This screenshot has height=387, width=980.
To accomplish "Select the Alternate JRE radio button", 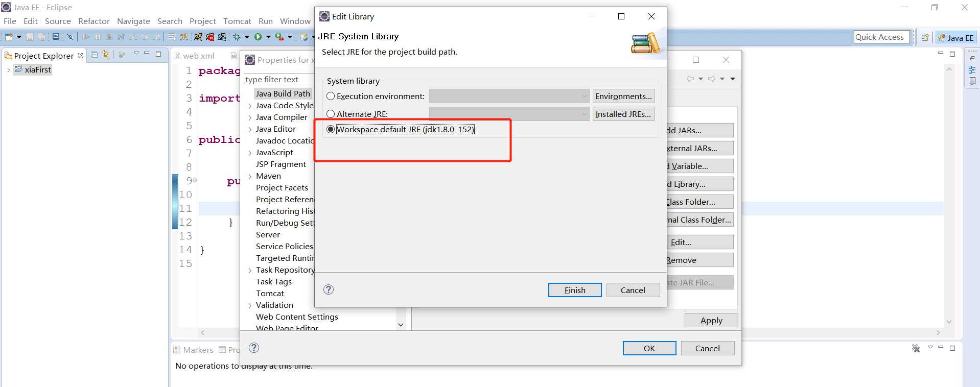I will [x=331, y=114].
